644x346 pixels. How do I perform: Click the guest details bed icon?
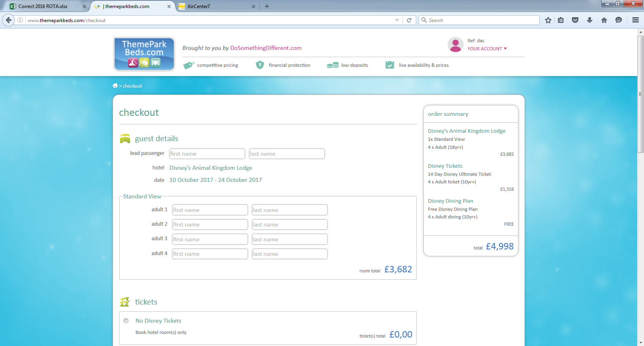[125, 139]
